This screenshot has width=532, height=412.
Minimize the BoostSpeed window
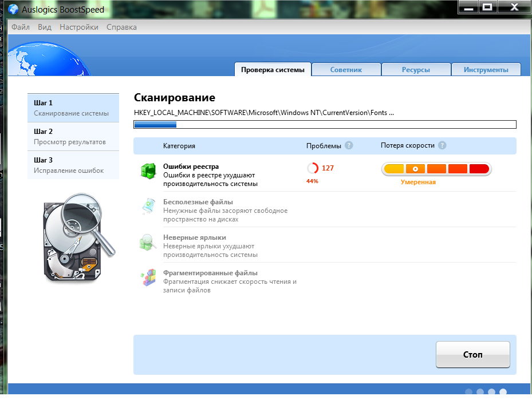click(468, 7)
